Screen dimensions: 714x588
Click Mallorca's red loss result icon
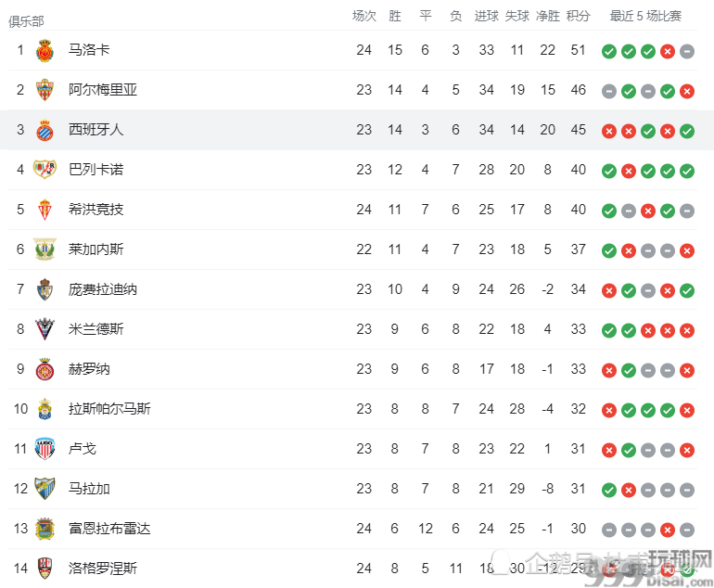(668, 51)
